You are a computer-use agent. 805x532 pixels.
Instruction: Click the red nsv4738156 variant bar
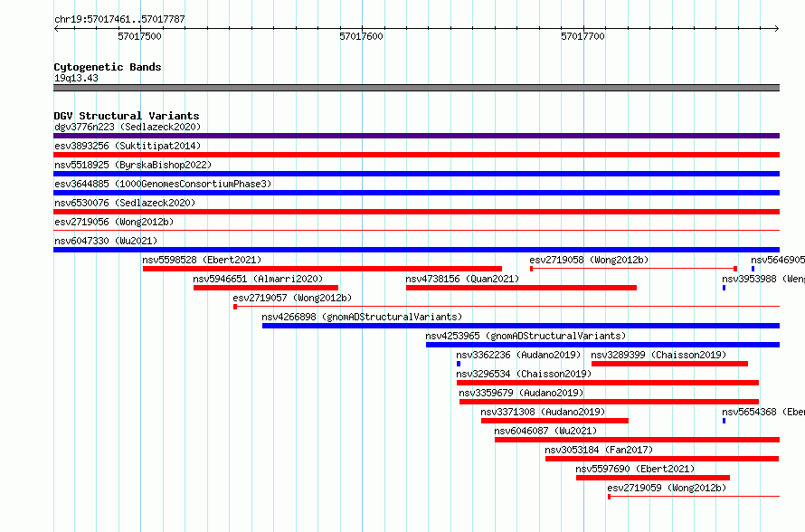pyautogui.click(x=521, y=288)
